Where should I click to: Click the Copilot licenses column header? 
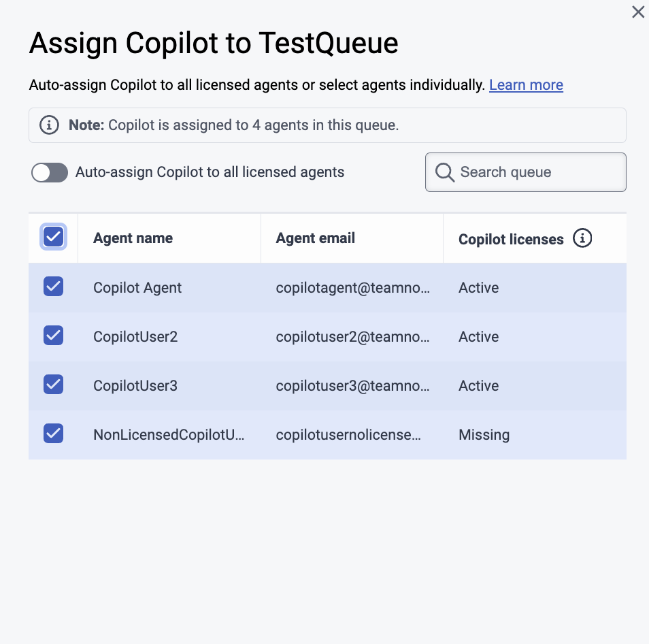click(x=511, y=239)
